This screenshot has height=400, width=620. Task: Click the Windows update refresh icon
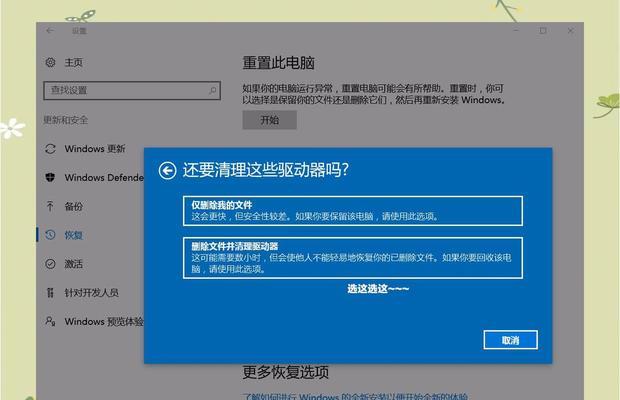[x=50, y=149]
